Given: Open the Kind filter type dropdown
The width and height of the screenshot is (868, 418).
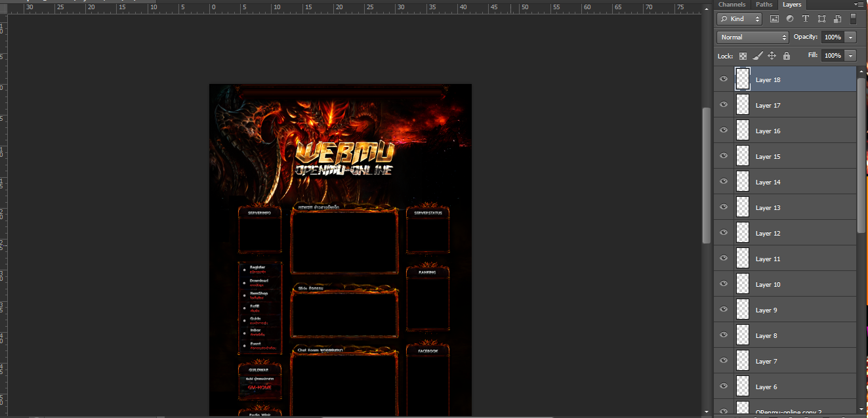Looking at the screenshot, I should click(x=739, y=19).
